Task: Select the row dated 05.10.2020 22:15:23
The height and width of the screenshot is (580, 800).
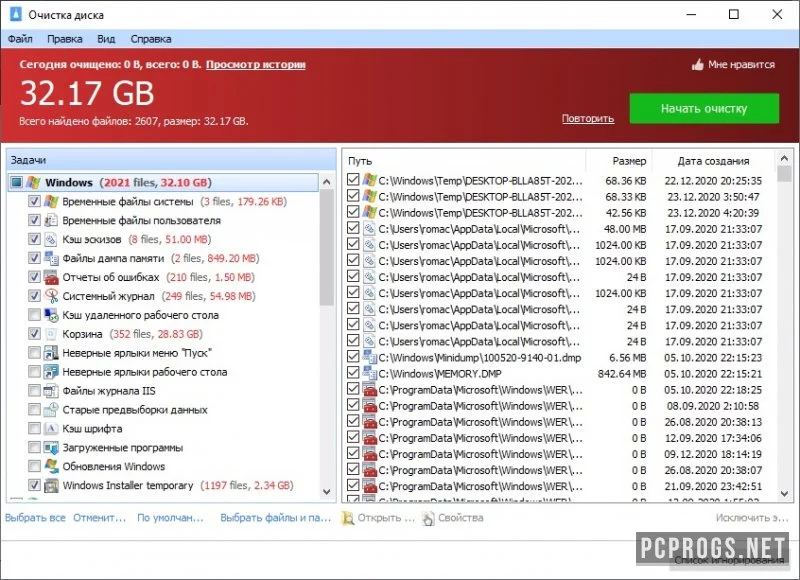Action: tap(560, 358)
